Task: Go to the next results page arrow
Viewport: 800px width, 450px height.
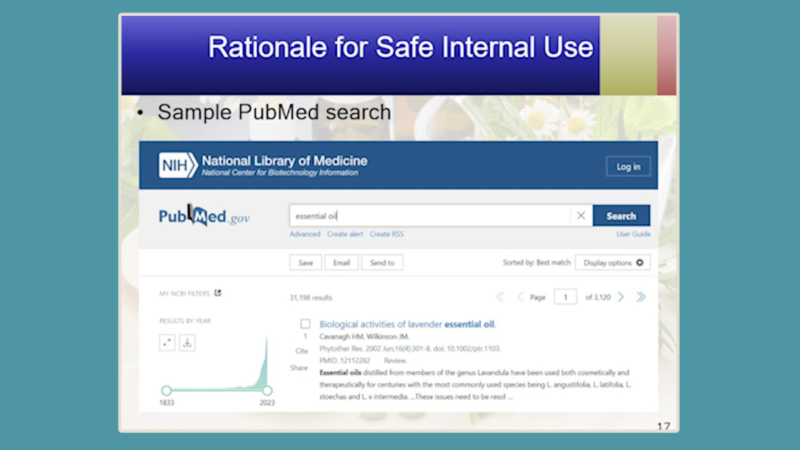Action: (x=621, y=297)
